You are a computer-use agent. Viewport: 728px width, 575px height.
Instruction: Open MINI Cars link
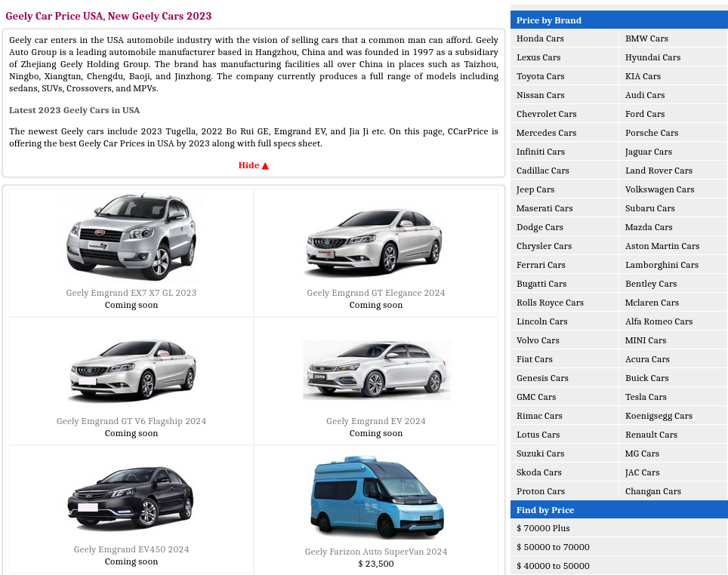click(x=646, y=340)
